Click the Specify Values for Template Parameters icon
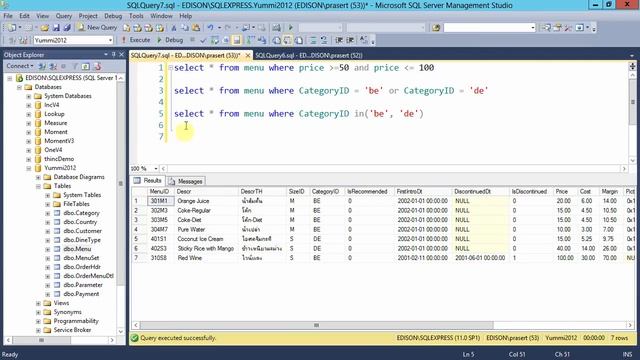Screen dimensions: 640x360 (364, 40)
